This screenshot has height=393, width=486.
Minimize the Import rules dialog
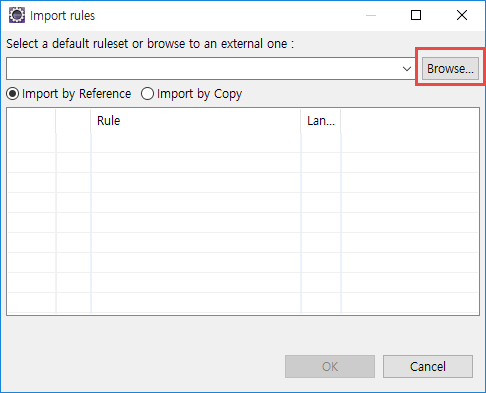pyautogui.click(x=371, y=15)
